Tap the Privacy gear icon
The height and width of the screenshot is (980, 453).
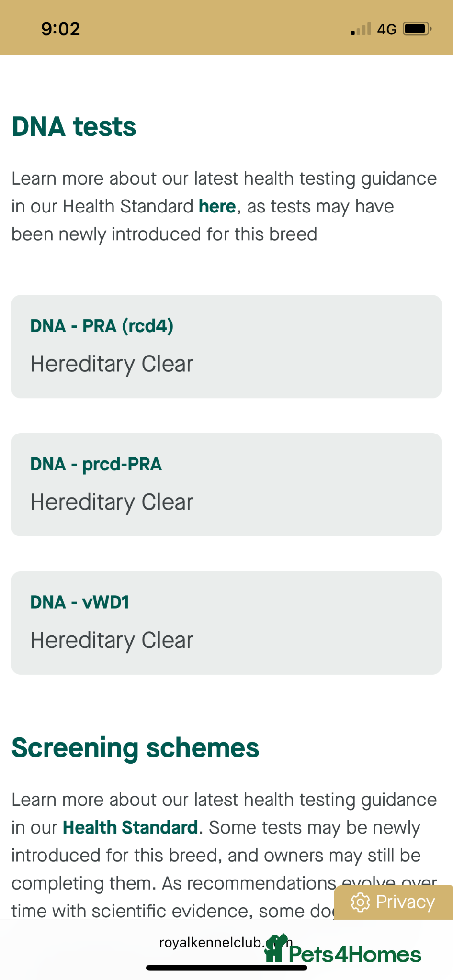coord(360,902)
